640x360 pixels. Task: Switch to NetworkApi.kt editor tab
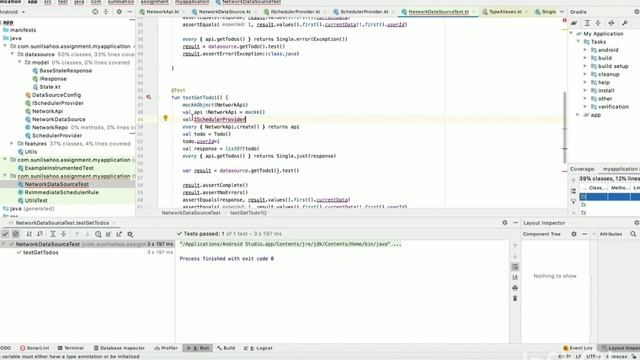(162, 12)
